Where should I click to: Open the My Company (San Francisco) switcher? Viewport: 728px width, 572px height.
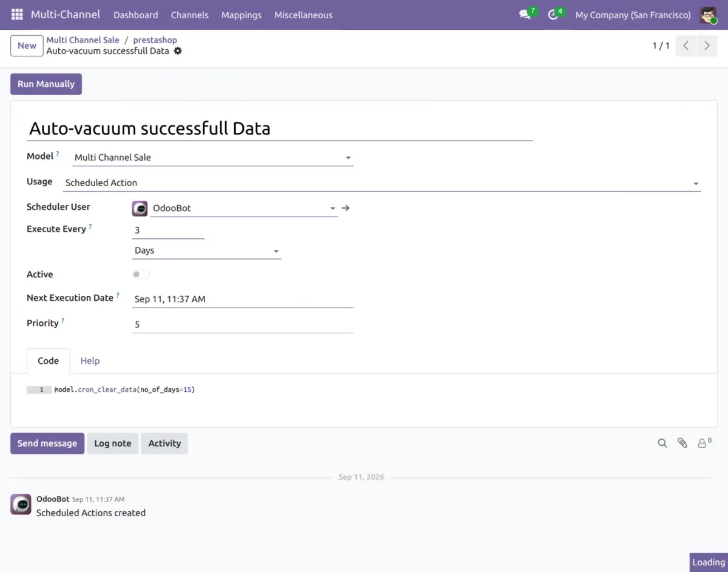633,15
